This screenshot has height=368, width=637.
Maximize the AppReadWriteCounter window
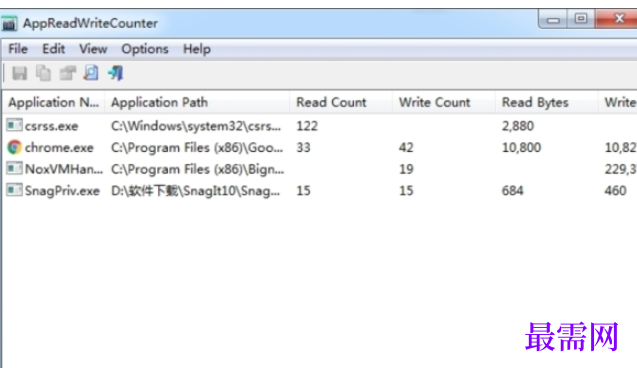click(581, 19)
